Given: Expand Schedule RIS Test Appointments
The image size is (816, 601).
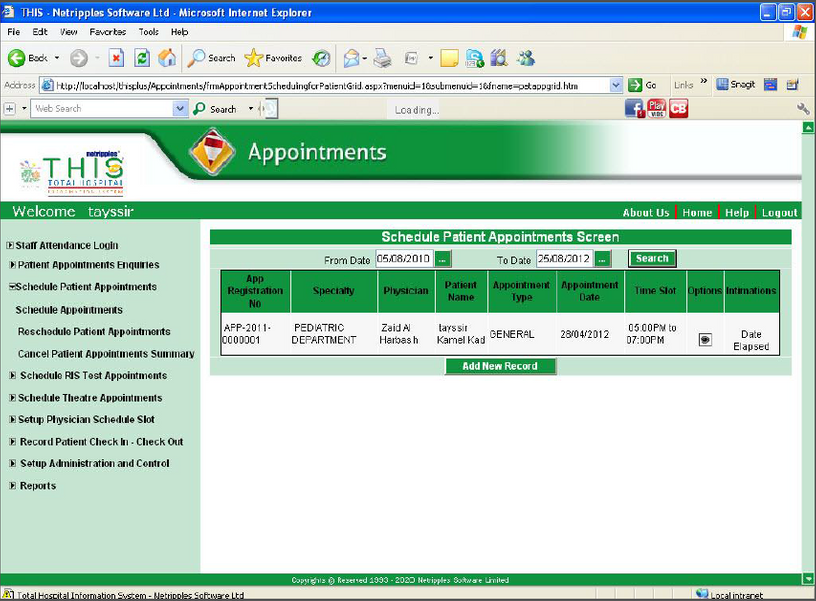Looking at the screenshot, I should tap(12, 375).
